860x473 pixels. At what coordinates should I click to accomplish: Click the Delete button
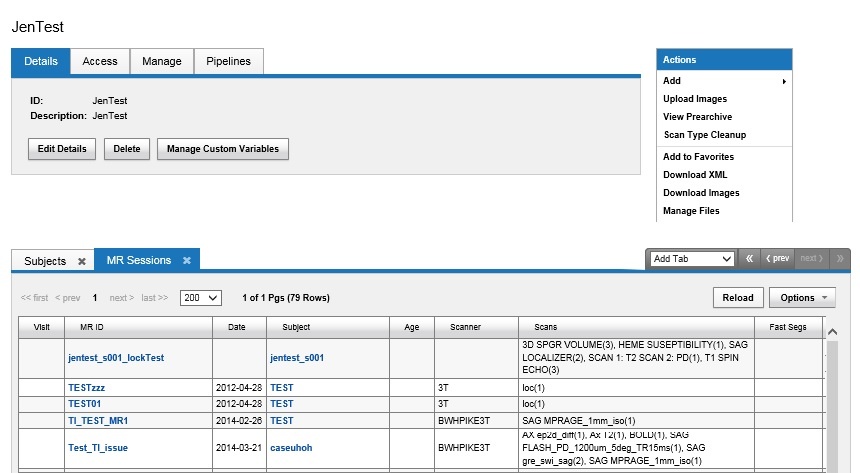(x=127, y=149)
